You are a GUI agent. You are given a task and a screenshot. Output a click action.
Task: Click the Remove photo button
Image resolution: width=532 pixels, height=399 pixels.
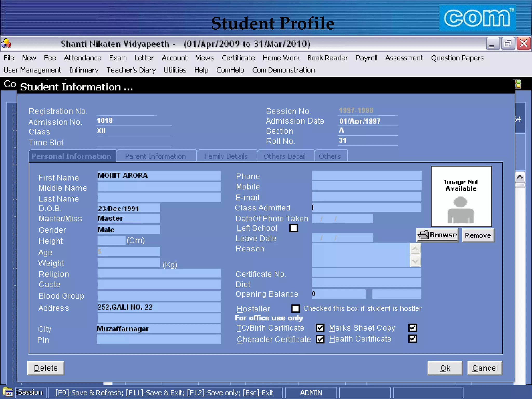point(478,235)
